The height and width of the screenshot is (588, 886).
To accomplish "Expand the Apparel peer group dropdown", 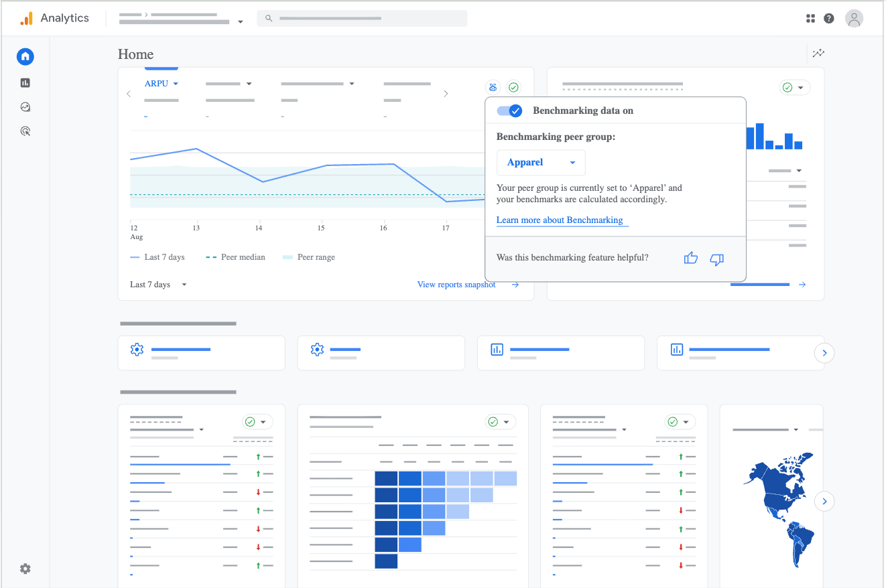I will point(541,163).
